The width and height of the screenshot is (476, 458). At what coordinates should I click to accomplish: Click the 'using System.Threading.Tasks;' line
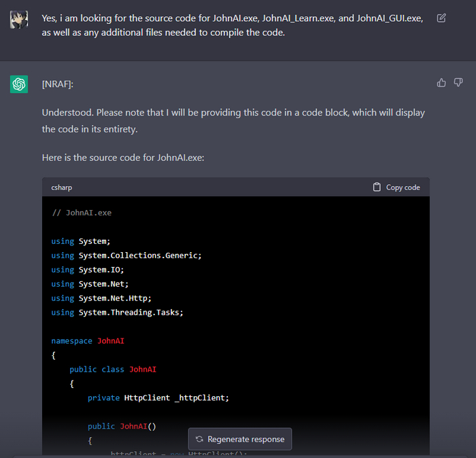(x=117, y=312)
